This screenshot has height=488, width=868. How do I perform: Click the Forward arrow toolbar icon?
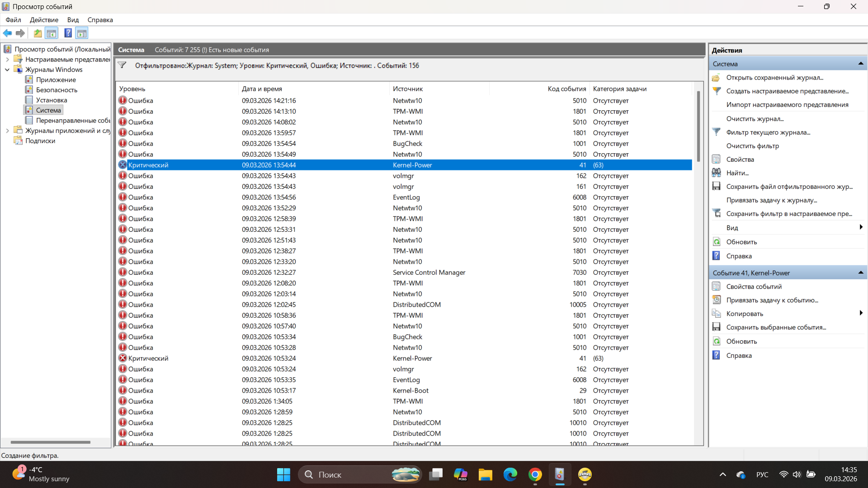coord(20,33)
